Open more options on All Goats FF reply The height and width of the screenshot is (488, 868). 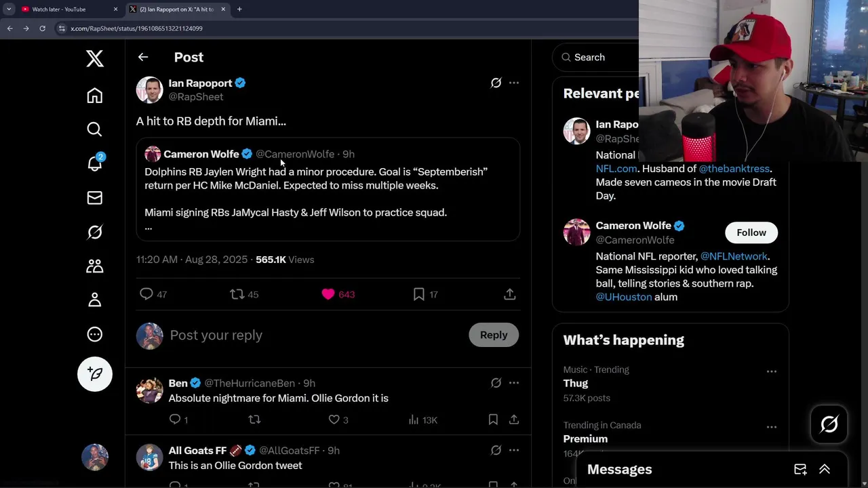514,450
